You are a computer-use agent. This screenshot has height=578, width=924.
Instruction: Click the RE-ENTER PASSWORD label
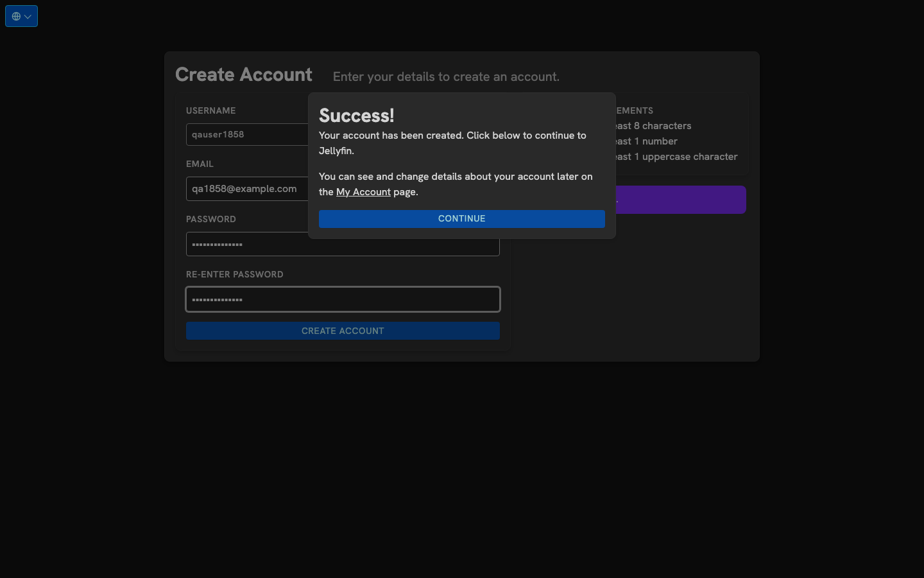tap(235, 274)
